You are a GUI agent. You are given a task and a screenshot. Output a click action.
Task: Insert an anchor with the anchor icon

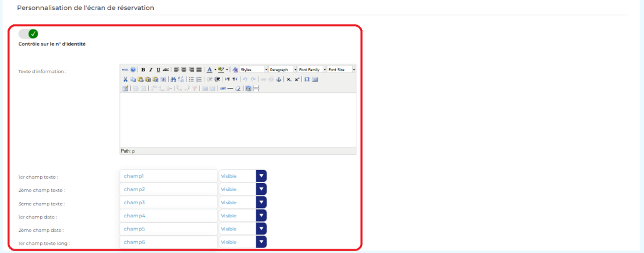279,79
